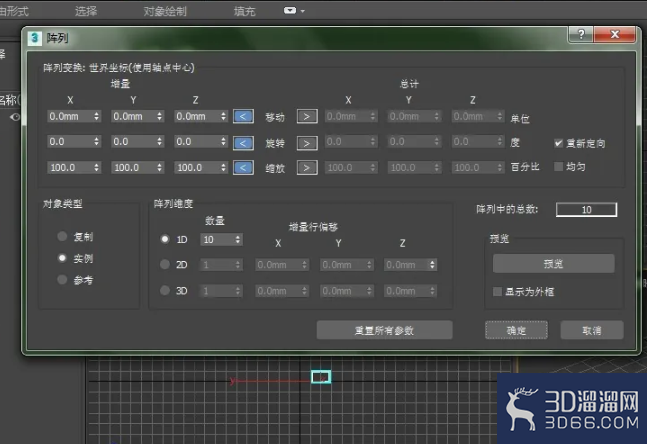Click the Scale incremental left arrow button

pos(243,168)
